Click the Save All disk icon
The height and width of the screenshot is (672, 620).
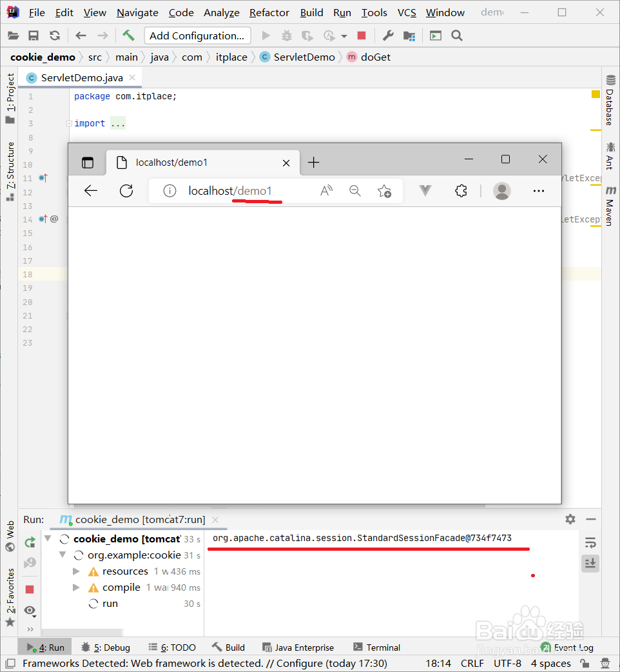point(34,35)
